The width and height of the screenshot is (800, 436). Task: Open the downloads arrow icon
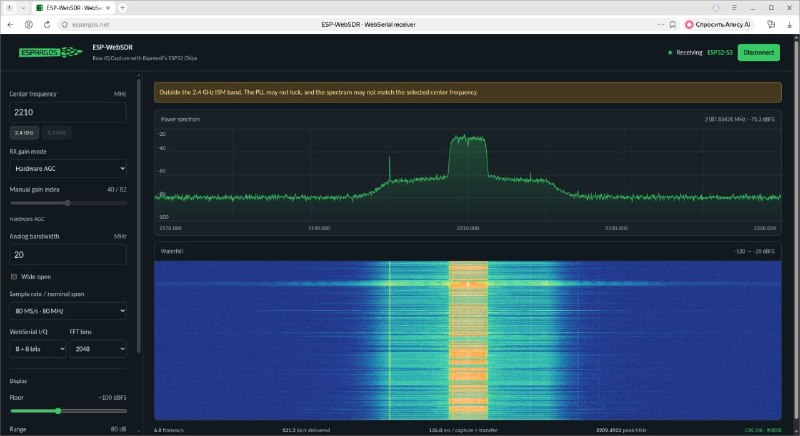pyautogui.click(x=789, y=24)
